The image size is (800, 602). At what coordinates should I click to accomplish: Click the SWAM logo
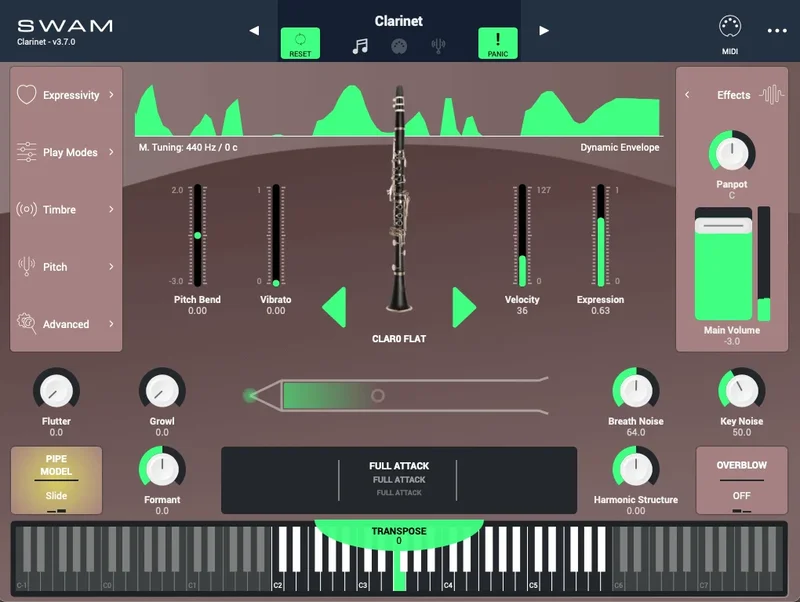pyautogui.click(x=65, y=26)
